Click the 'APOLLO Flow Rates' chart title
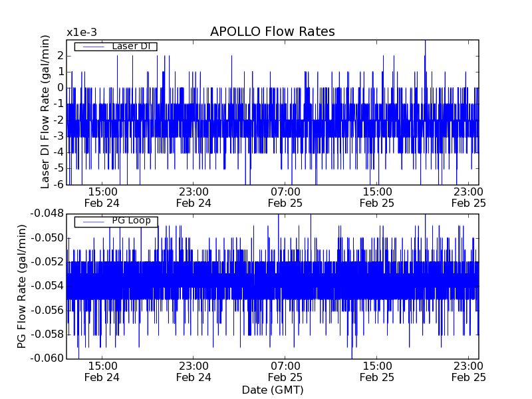This screenshot has width=532, height=399. [x=272, y=32]
